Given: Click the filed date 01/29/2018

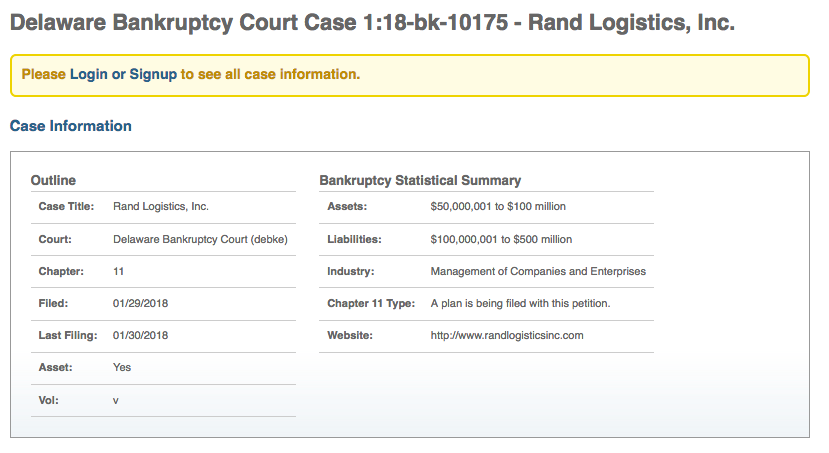Looking at the screenshot, I should click(141, 303).
